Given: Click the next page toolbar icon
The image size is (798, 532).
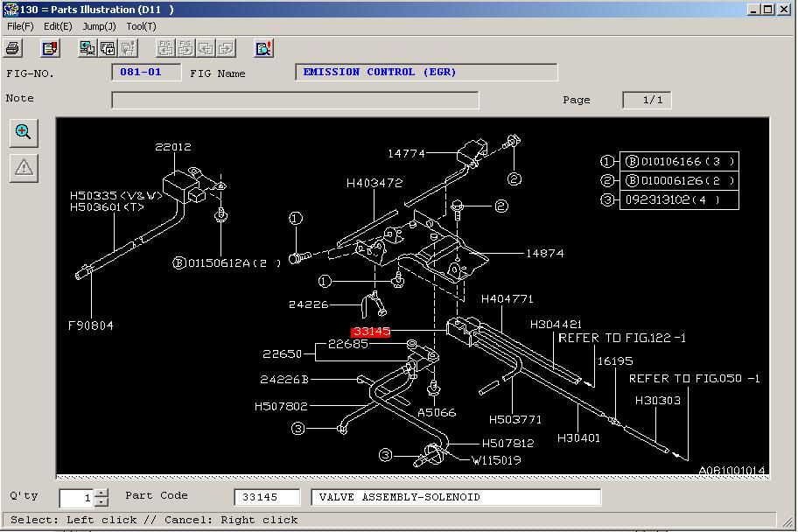Looking at the screenshot, I should tap(226, 48).
